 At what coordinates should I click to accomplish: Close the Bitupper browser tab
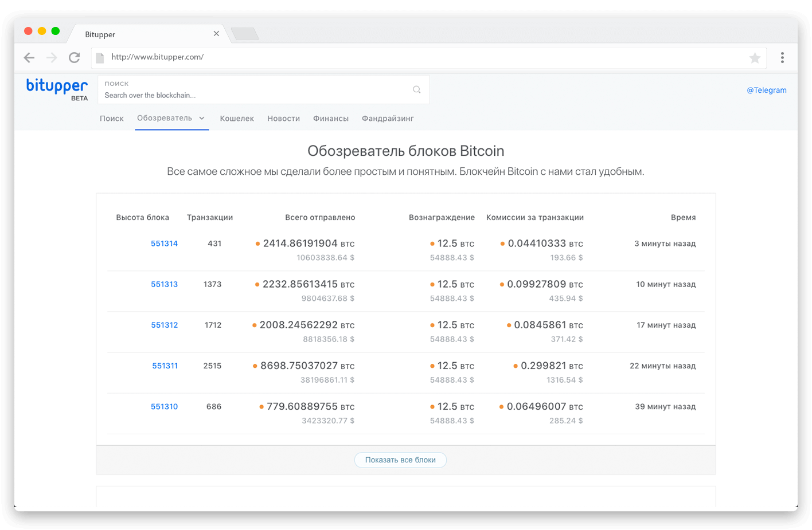216,34
